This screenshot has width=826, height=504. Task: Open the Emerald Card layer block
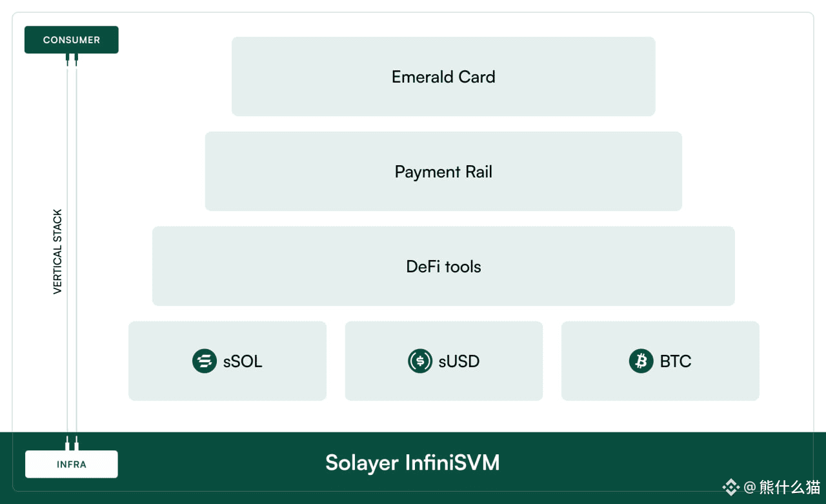(443, 77)
